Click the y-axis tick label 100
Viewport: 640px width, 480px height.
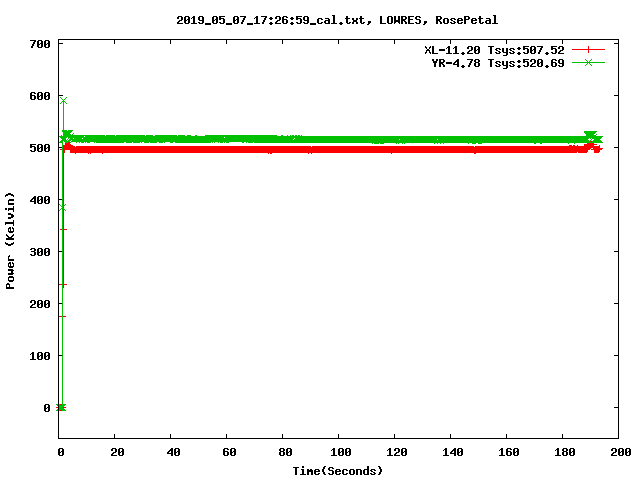(40, 356)
